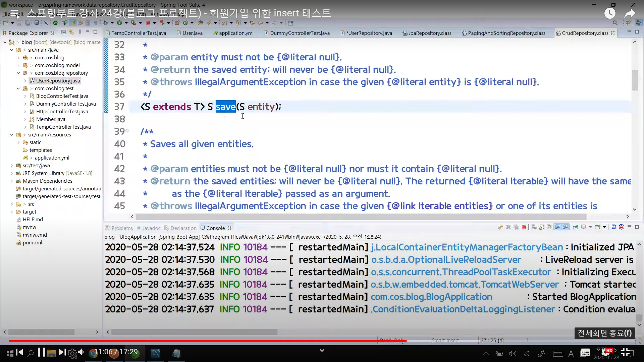Select Member.java in the test package
The height and width of the screenshot is (362, 644).
point(50,119)
